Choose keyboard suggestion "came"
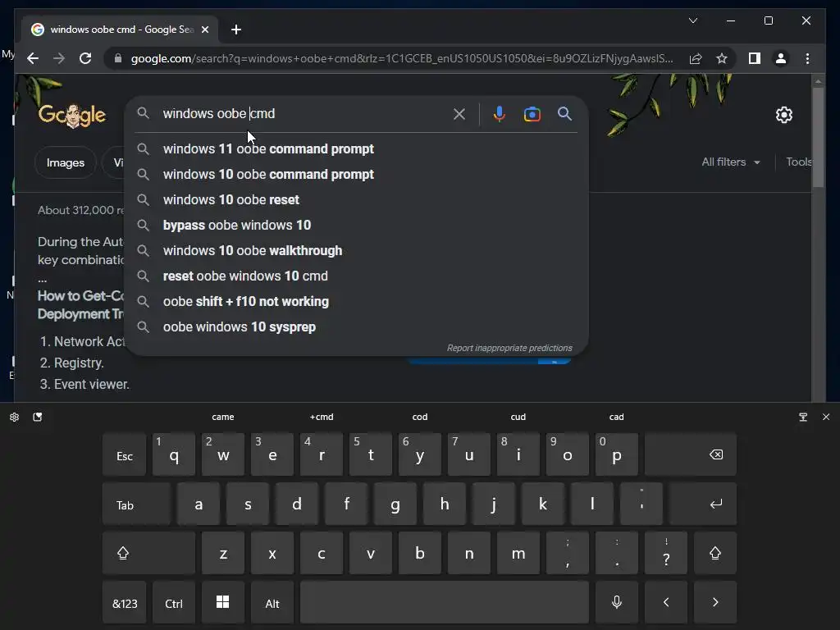Viewport: 840px width, 630px height. click(223, 417)
